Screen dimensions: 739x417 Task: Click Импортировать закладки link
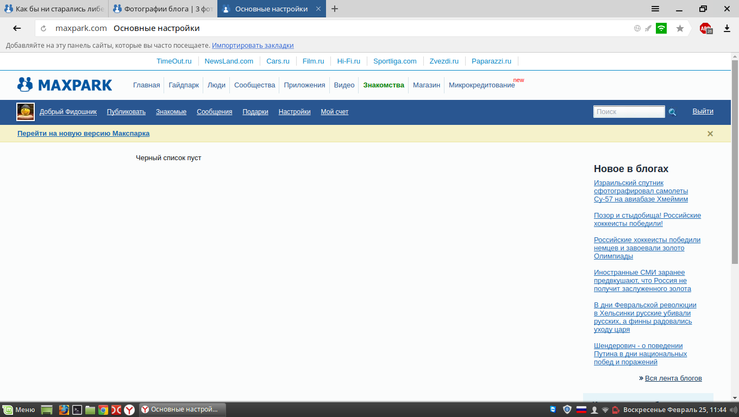(x=252, y=46)
